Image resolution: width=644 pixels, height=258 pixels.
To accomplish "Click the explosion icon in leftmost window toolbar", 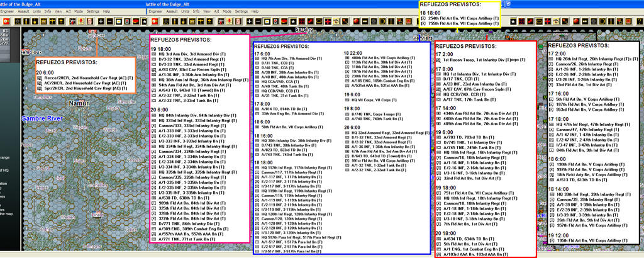I will pos(72,21).
